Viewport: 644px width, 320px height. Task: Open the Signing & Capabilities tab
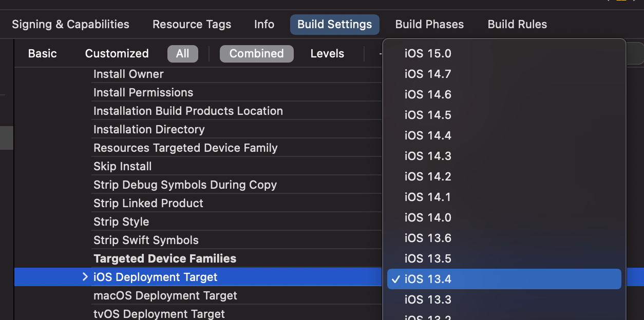70,24
